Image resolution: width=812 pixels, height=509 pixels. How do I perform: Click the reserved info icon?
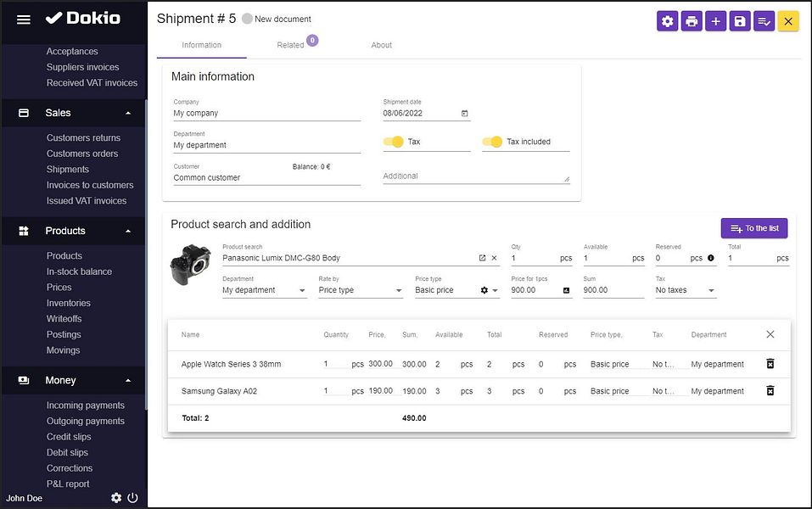tap(710, 258)
